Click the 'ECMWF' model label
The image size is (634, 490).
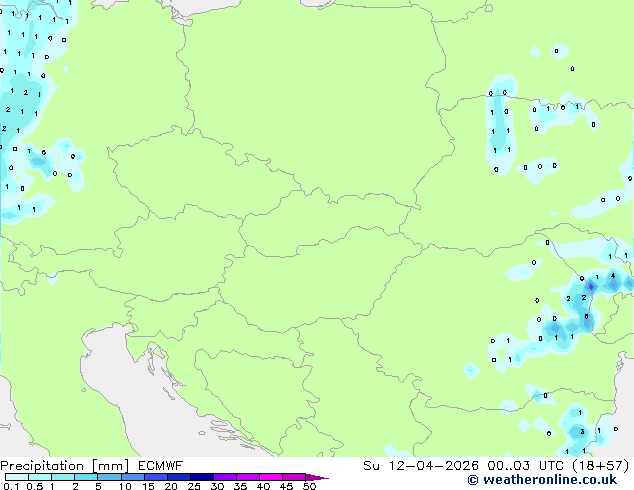coord(161,466)
